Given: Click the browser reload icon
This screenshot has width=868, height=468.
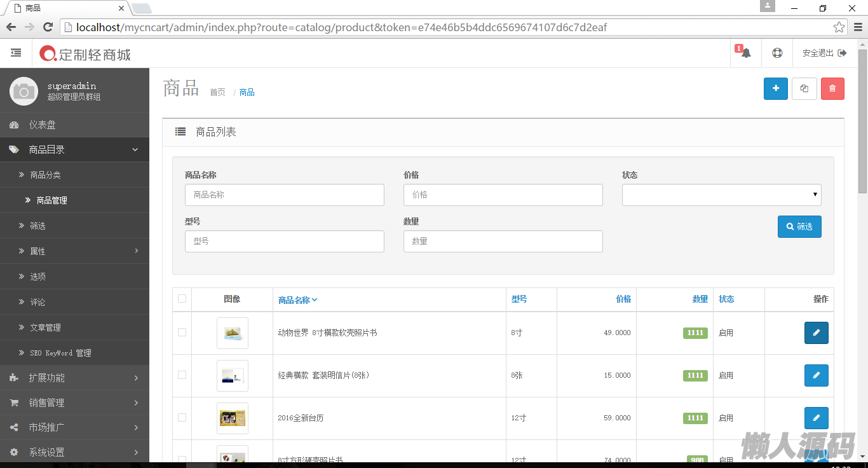Looking at the screenshot, I should [x=48, y=27].
